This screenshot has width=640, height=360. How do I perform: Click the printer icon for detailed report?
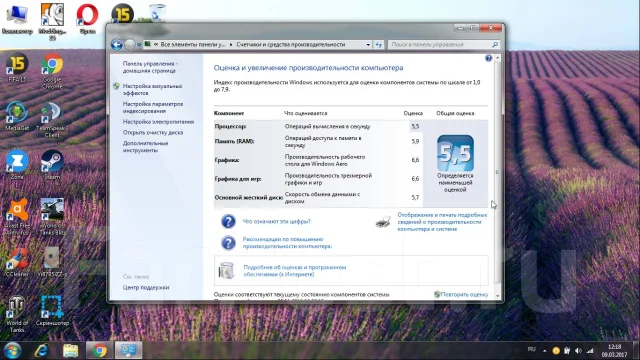pyautogui.click(x=383, y=222)
